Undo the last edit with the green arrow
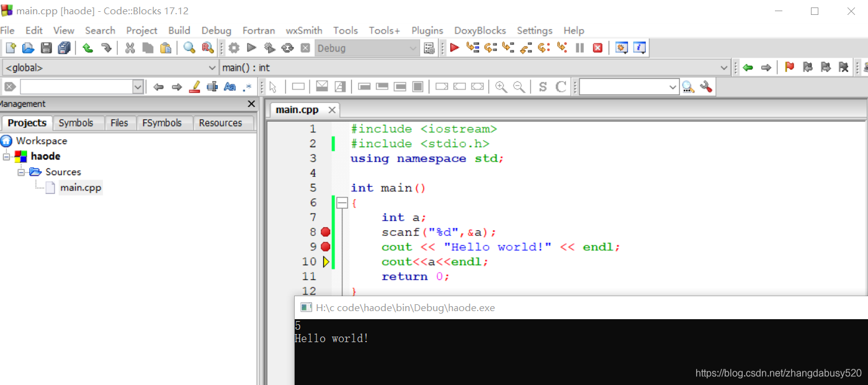The width and height of the screenshot is (868, 385). click(88, 48)
